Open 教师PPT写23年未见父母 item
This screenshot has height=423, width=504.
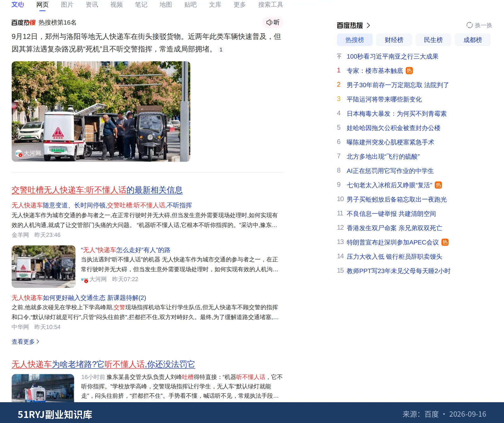pos(399,271)
